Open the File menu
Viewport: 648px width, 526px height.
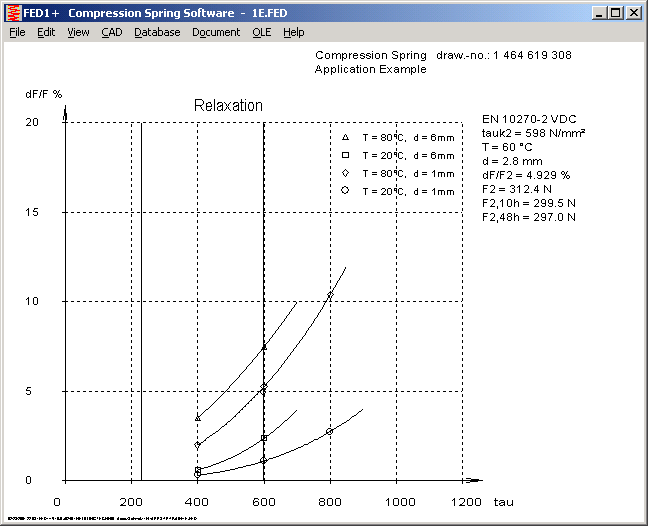point(17,32)
